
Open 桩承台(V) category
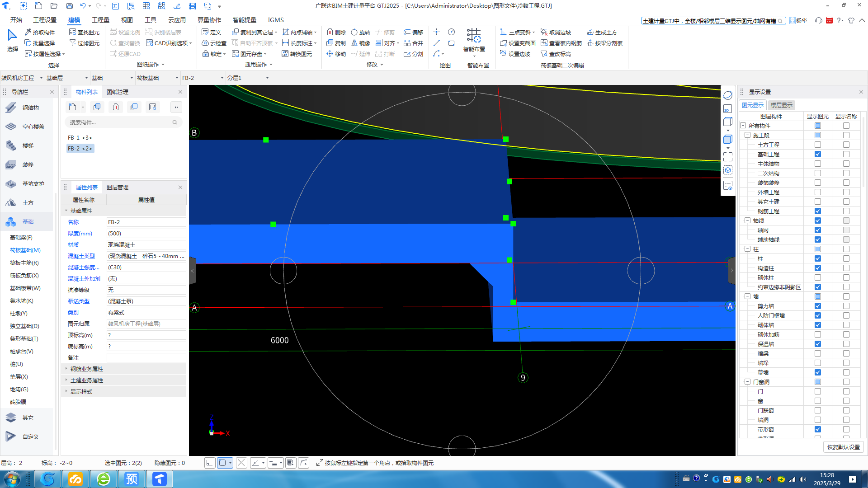coord(22,351)
